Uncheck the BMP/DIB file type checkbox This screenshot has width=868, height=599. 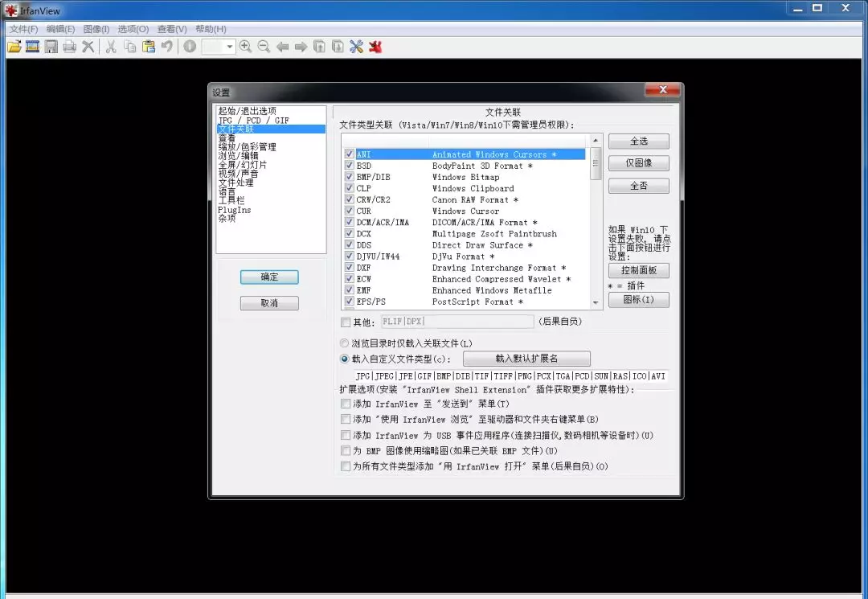pyautogui.click(x=350, y=177)
